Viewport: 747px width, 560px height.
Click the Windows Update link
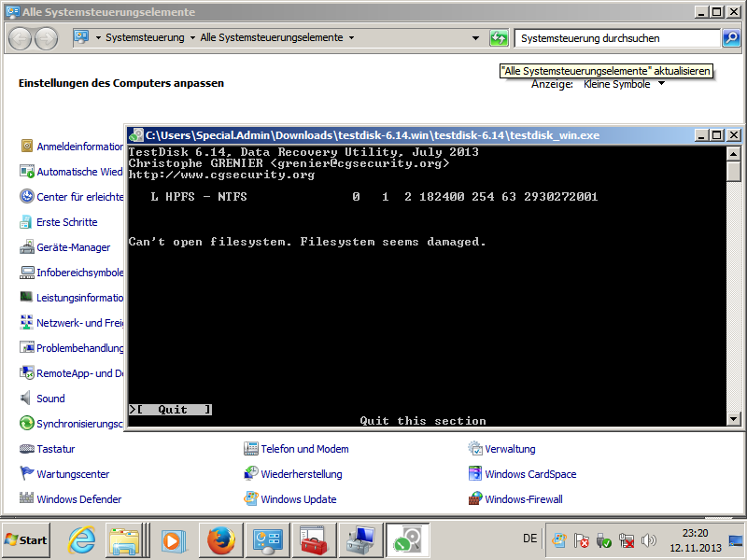(299, 499)
